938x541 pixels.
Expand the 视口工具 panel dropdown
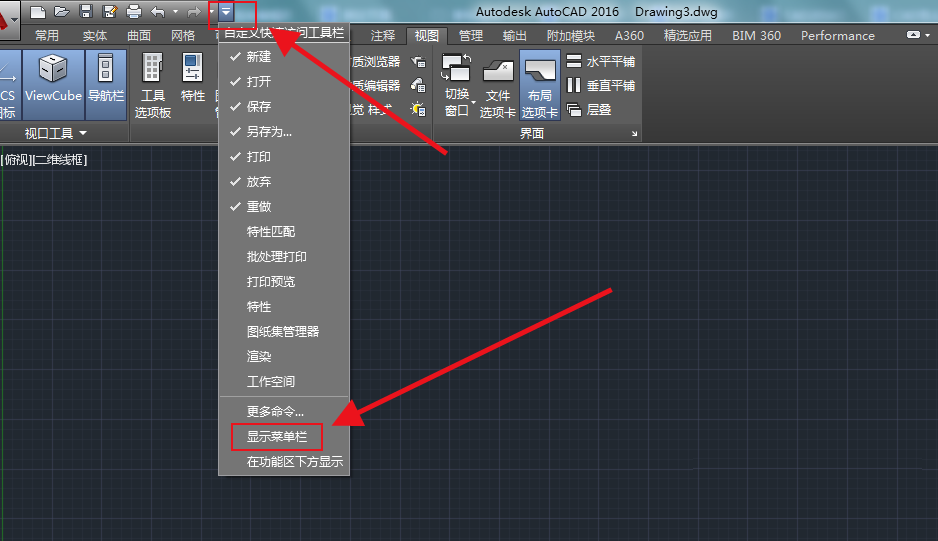83,133
